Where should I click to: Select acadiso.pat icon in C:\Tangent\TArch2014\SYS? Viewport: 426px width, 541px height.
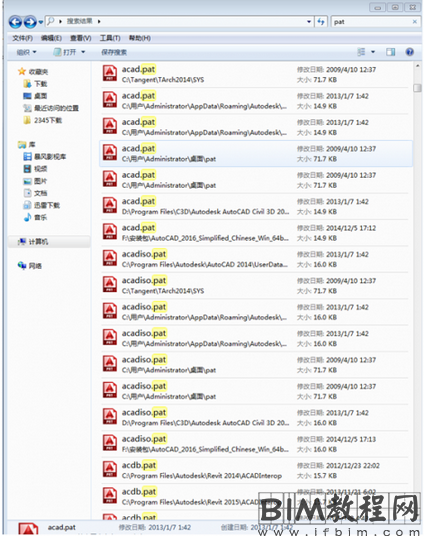[x=110, y=285]
